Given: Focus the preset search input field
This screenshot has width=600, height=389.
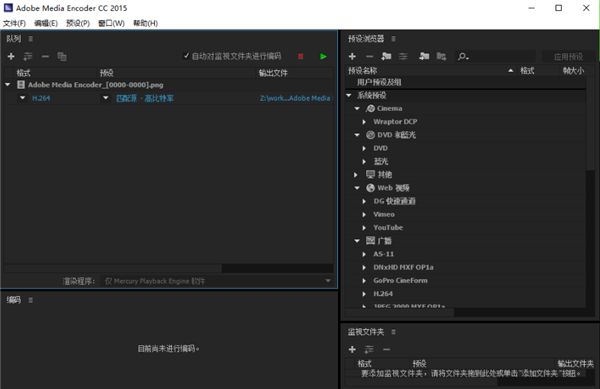Looking at the screenshot, I should pyautogui.click(x=502, y=57).
